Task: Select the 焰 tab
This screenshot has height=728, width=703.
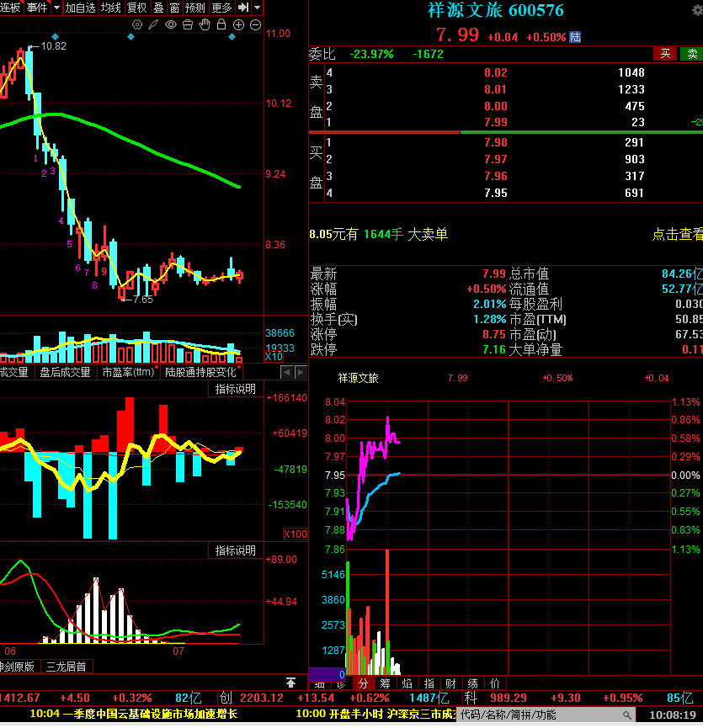Action: tap(407, 683)
